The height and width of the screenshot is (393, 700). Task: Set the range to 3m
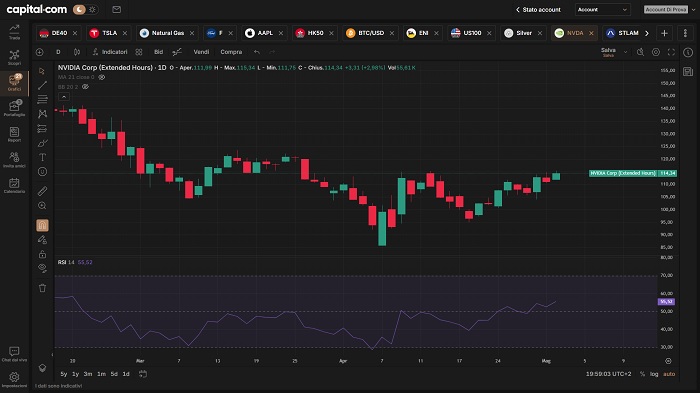[x=88, y=374]
